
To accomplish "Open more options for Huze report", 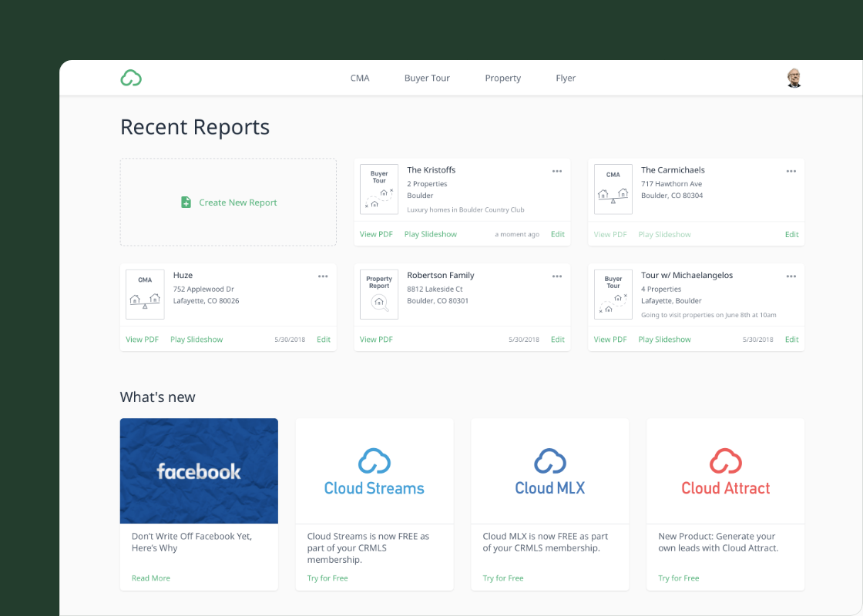I will pos(323,276).
